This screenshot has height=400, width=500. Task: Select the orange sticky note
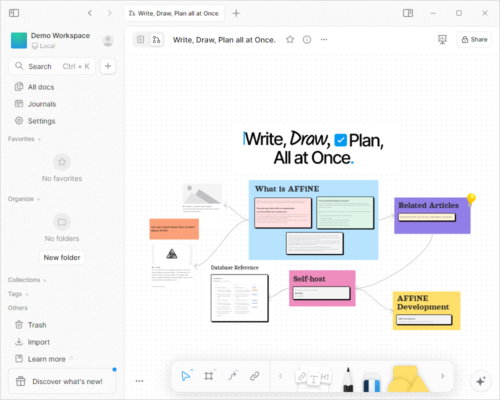(x=174, y=229)
